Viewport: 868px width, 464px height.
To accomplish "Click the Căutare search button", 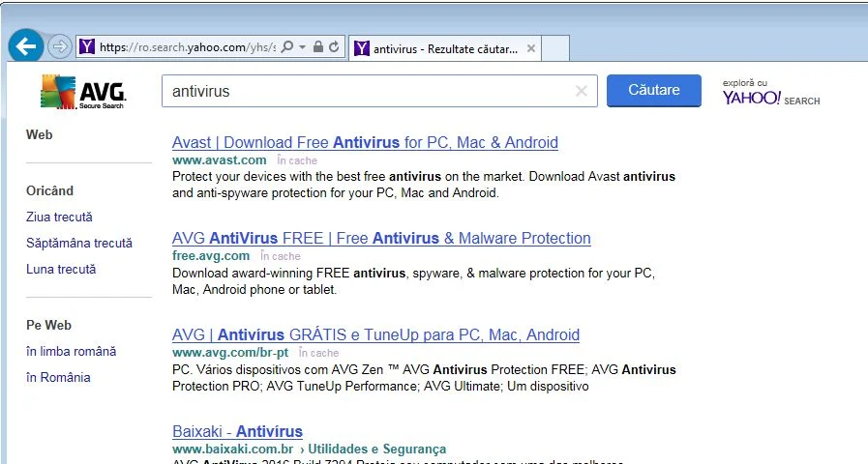I will click(x=654, y=90).
